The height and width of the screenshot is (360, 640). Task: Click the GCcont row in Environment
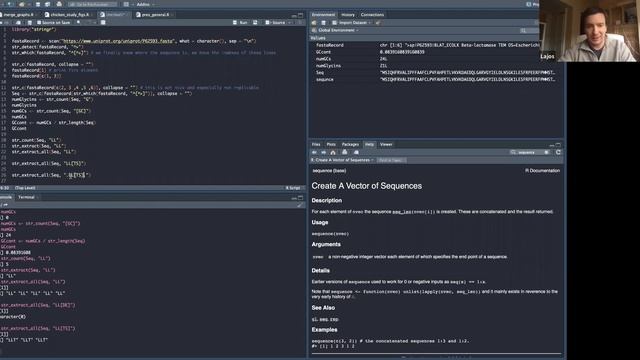[x=437, y=52]
